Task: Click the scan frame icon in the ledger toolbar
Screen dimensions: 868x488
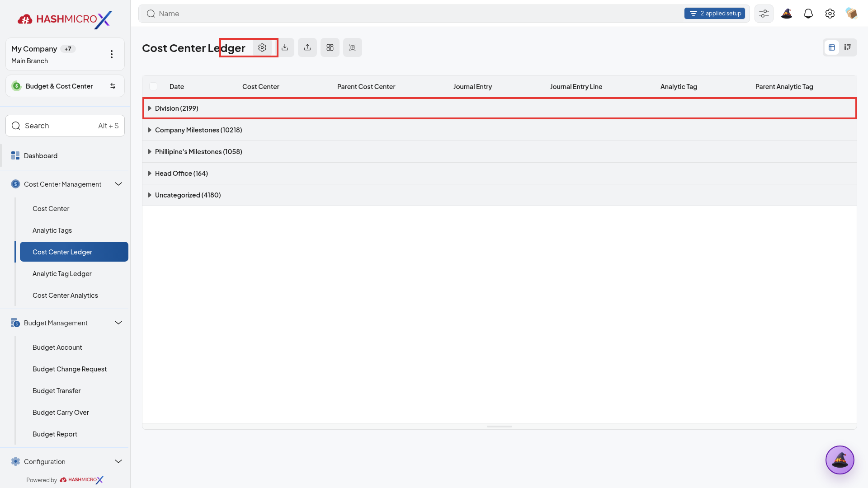Action: click(353, 47)
